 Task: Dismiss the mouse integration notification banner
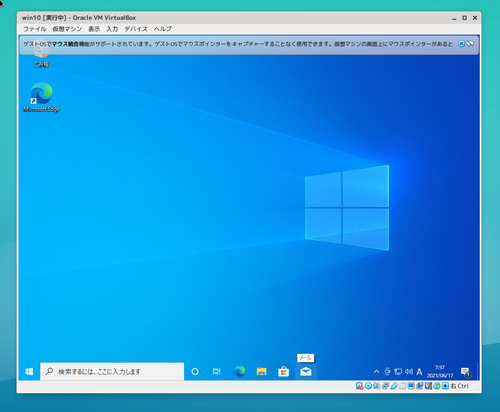[x=461, y=44]
